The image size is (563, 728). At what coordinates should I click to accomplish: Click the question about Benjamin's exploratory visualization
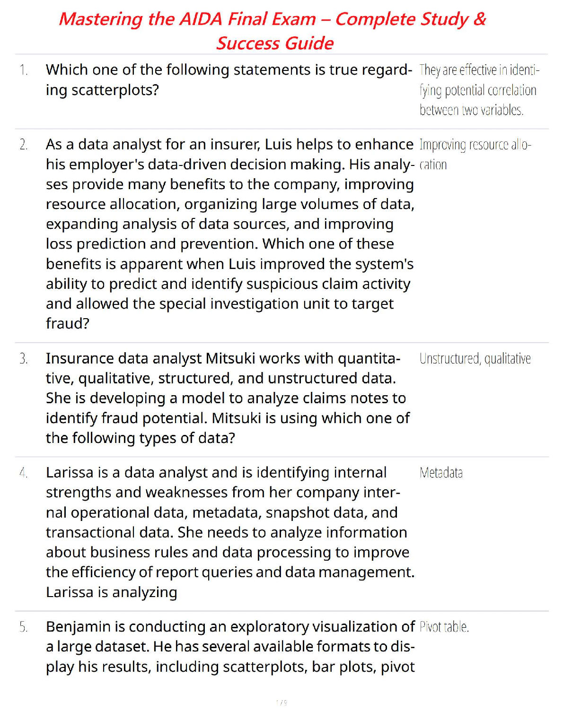[x=230, y=646]
